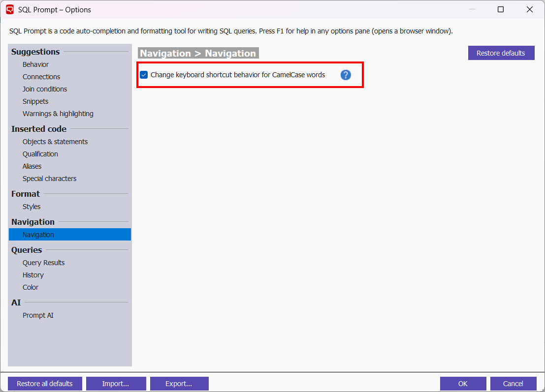Select Special characters in sidebar
The width and height of the screenshot is (545, 392).
pos(49,179)
